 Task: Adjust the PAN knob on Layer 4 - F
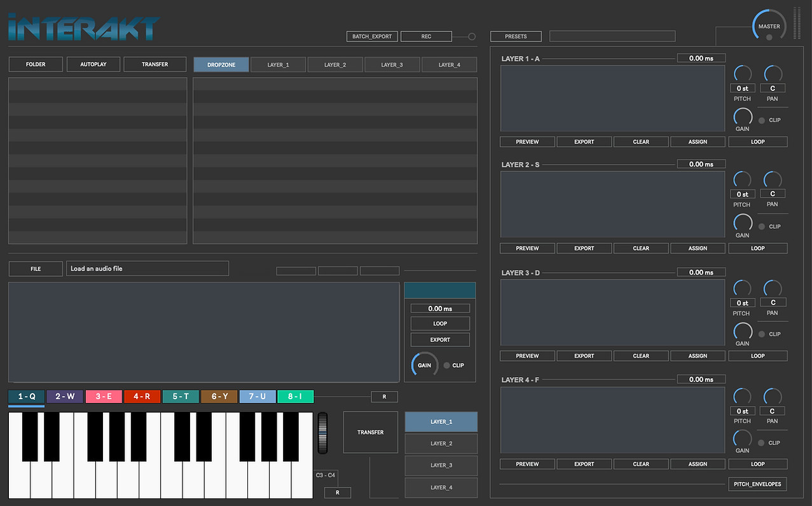(x=773, y=394)
